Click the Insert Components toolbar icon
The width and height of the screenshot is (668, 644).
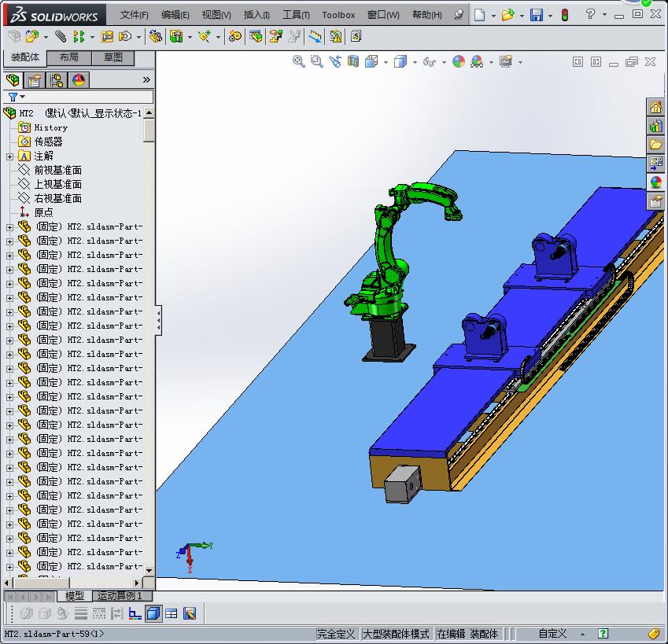tap(32, 37)
